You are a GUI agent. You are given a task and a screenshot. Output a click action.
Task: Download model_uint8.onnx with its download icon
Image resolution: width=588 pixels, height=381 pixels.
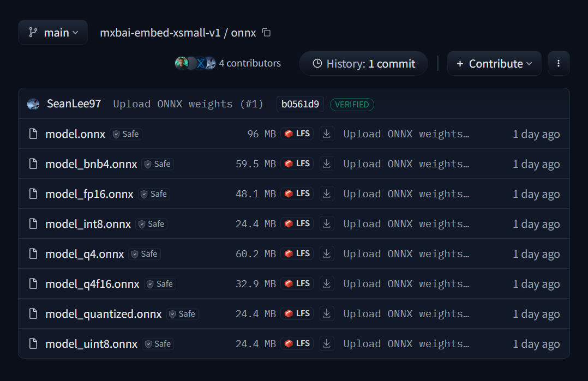(327, 343)
